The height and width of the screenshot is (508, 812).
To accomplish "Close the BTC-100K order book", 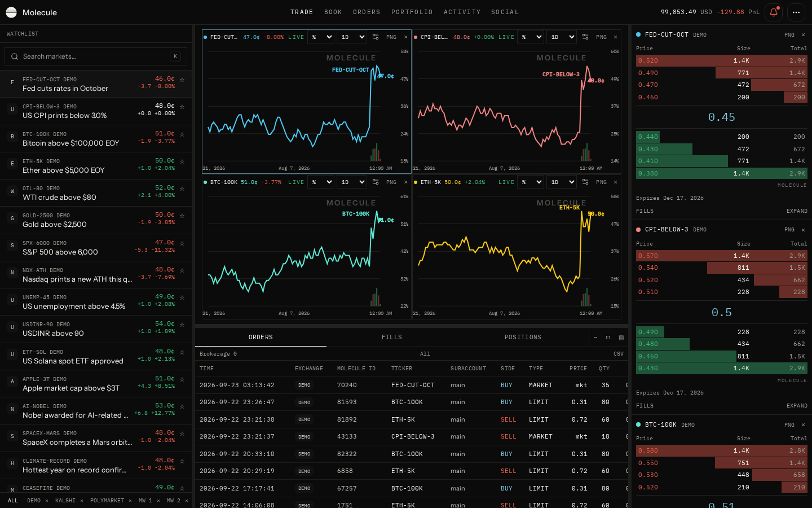I will tap(803, 425).
